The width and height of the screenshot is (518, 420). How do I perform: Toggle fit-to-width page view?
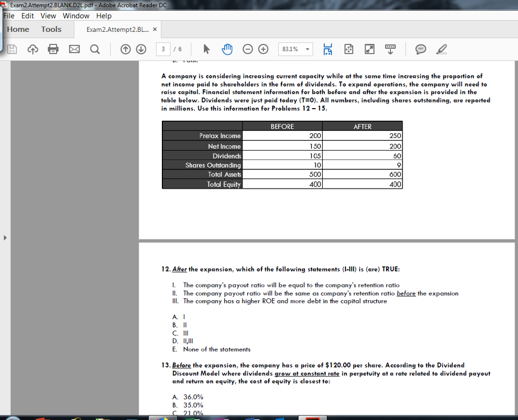327,49
